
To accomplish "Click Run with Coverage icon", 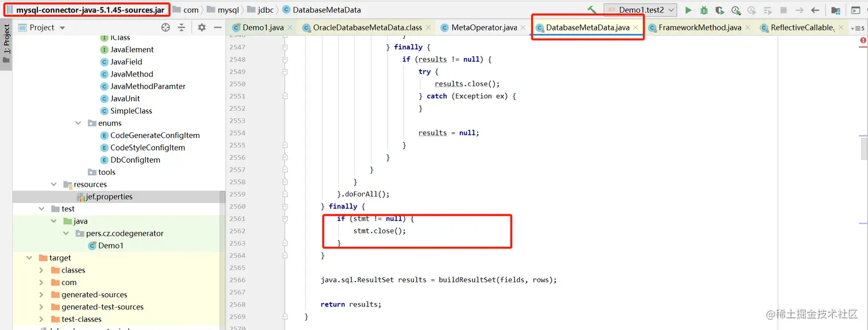I will click(720, 10).
